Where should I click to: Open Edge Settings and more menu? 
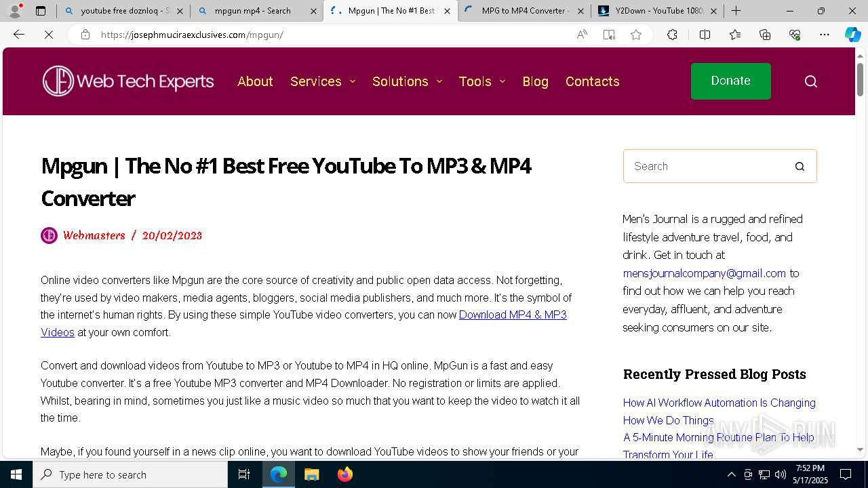pos(825,35)
